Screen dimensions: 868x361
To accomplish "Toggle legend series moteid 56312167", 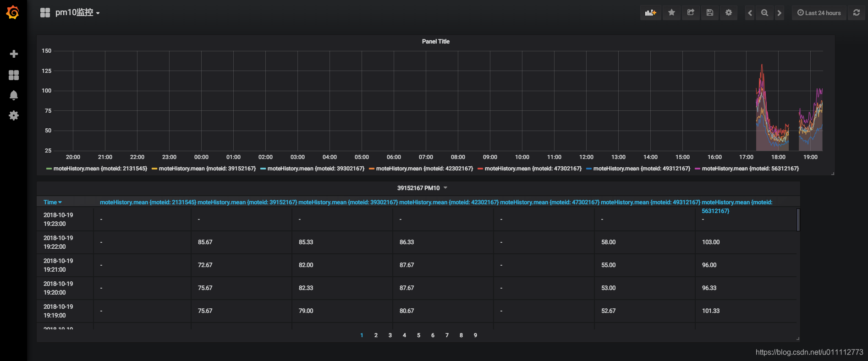I will 750,169.
